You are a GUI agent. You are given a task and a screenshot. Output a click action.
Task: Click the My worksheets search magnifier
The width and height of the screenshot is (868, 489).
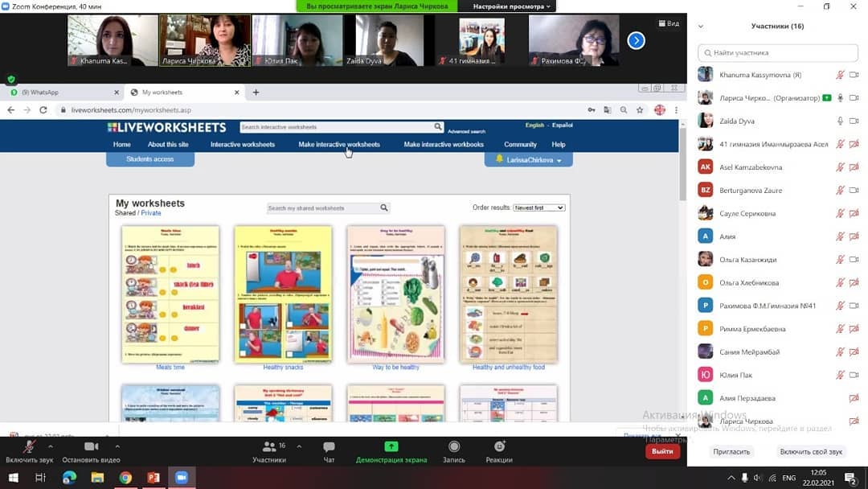383,208
